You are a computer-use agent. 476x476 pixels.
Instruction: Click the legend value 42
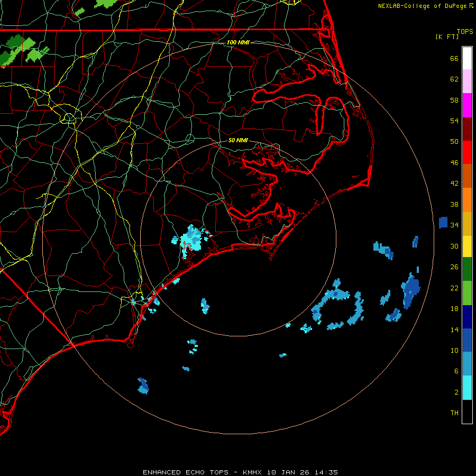point(454,184)
